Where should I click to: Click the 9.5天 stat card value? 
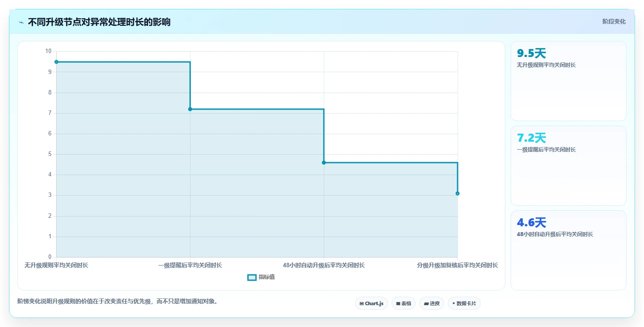tap(531, 53)
